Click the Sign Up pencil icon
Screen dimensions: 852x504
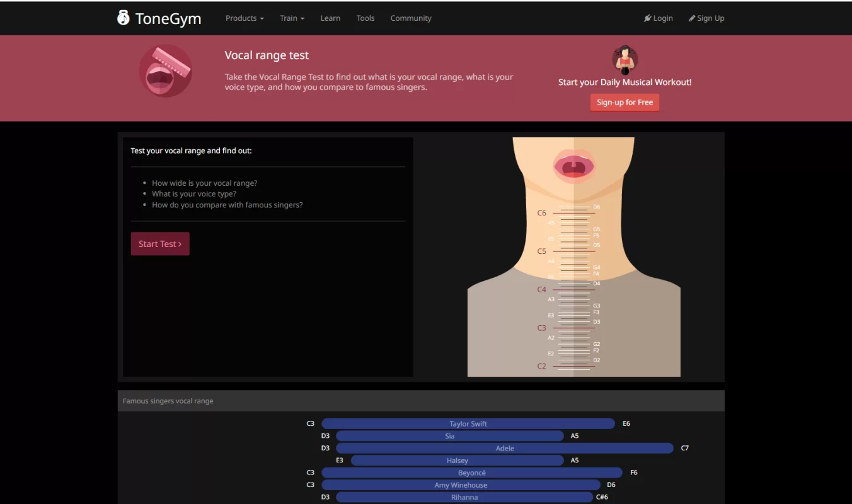pos(692,18)
